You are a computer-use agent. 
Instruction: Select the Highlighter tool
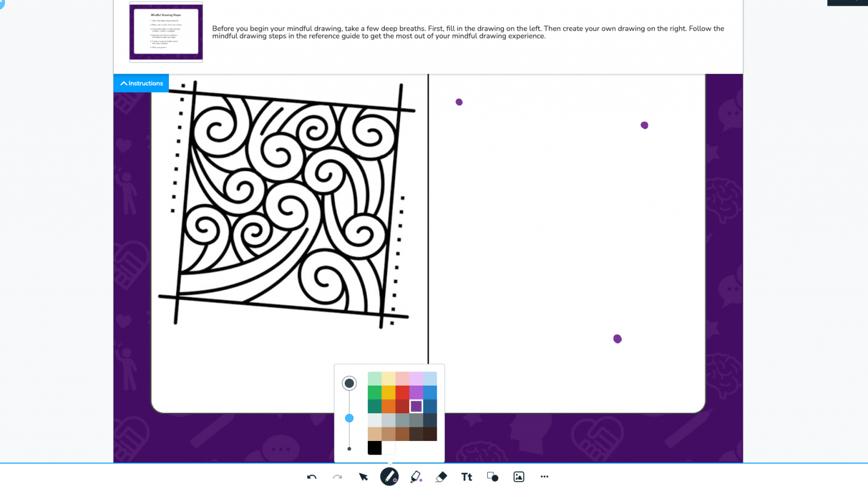(414, 477)
